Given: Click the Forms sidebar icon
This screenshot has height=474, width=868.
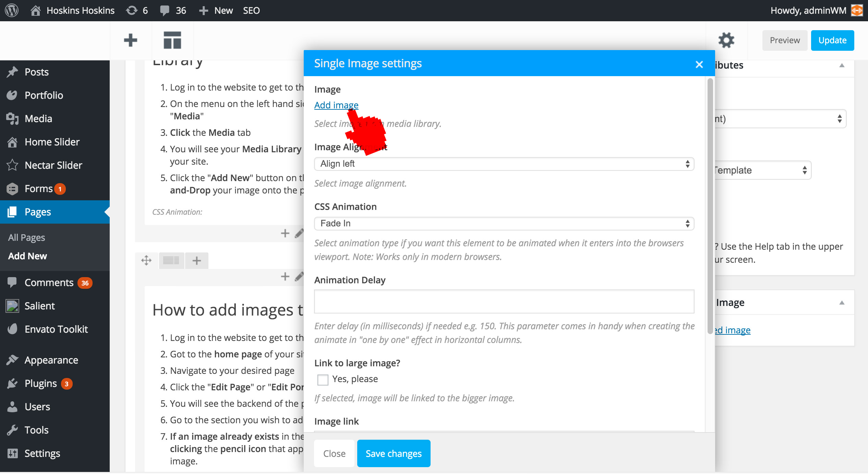Looking at the screenshot, I should (x=12, y=189).
